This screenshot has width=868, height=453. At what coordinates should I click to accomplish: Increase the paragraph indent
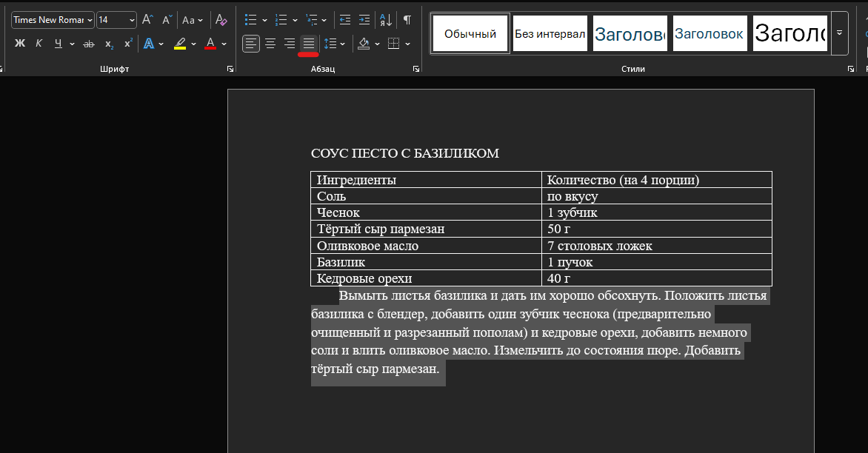pos(364,20)
